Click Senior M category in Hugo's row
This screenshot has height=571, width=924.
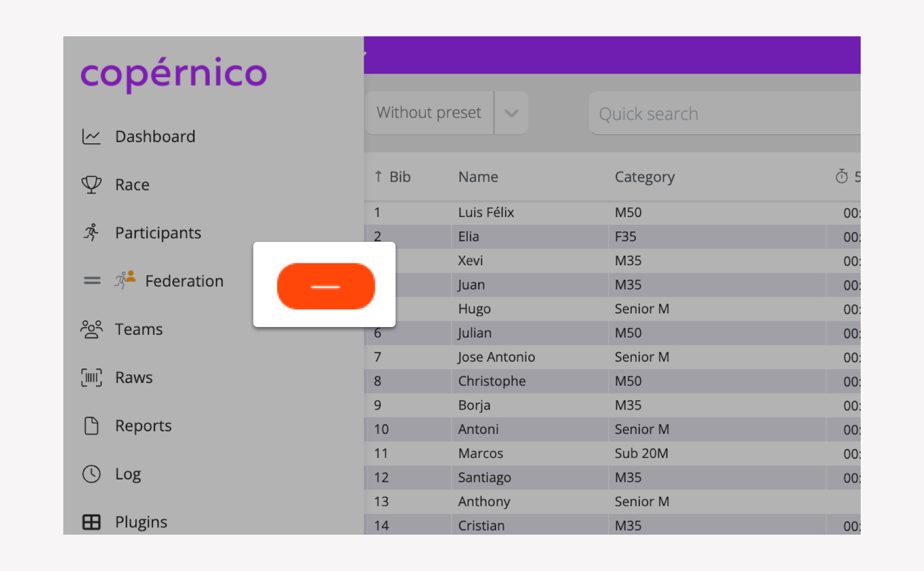[x=717, y=309]
